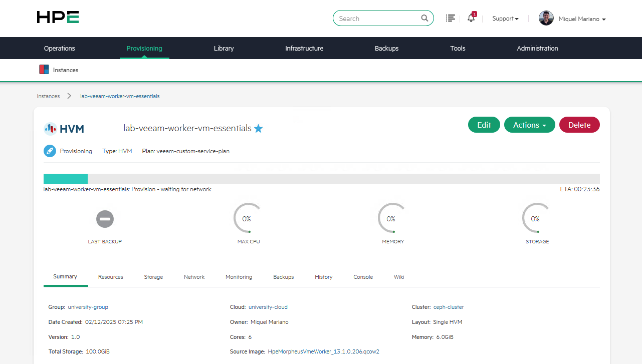Screen dimensions: 642x364
Task: Click the Instances section icon
Action: pyautogui.click(x=44, y=70)
